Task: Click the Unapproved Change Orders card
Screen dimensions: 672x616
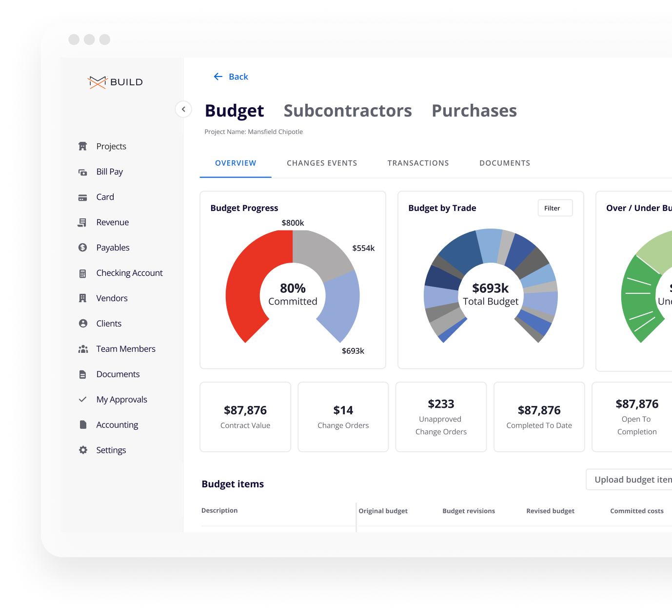Action: [x=441, y=417]
